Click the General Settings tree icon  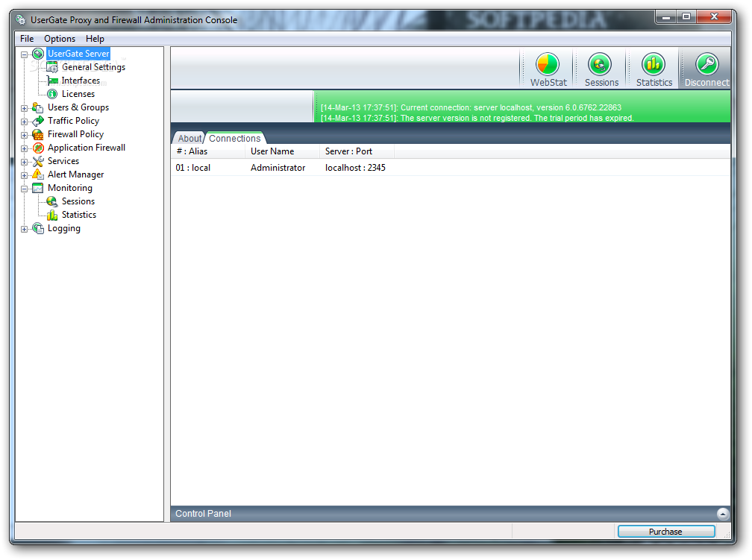click(x=52, y=67)
